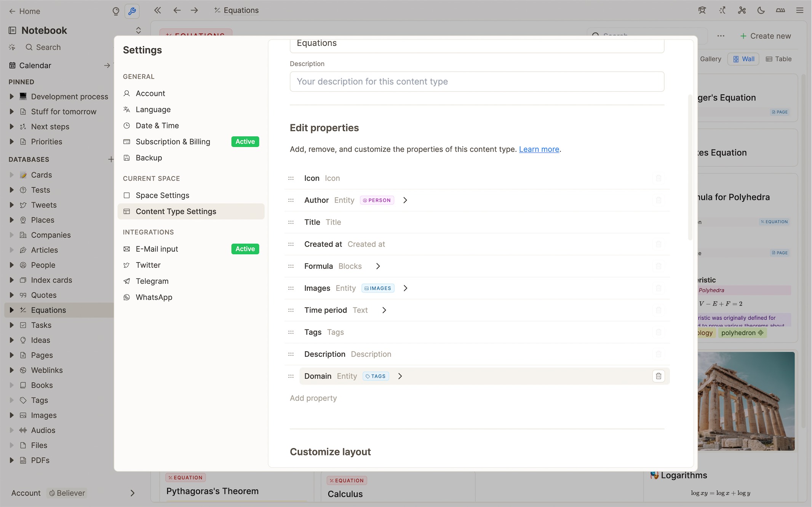Viewport: 812px width, 507px height.
Task: Click the open book reader icon
Action: pyautogui.click(x=780, y=10)
